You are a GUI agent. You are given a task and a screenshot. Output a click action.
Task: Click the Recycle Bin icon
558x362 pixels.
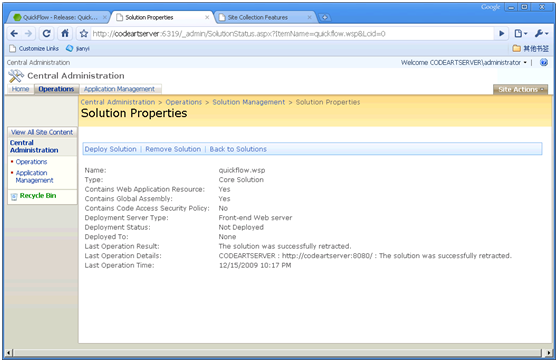14,196
